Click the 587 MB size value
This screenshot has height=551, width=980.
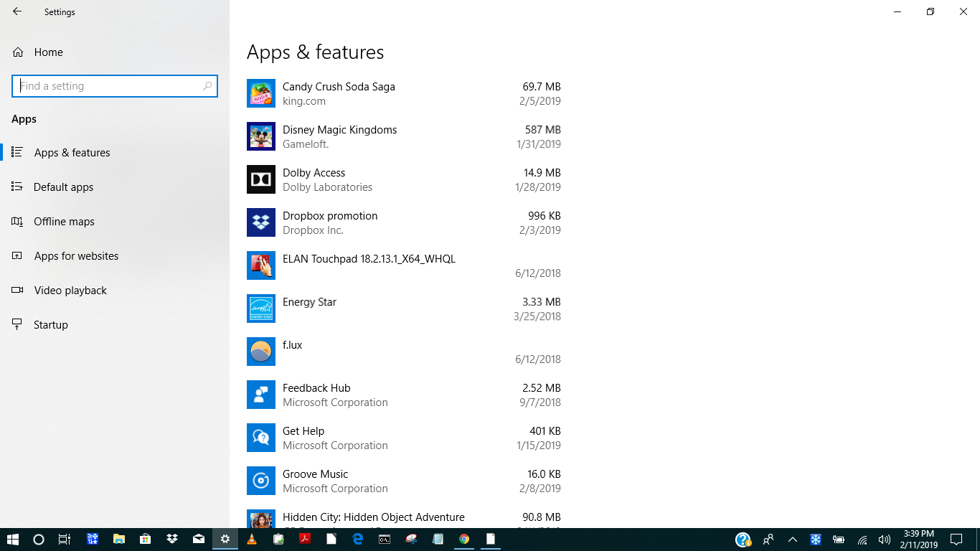click(543, 130)
